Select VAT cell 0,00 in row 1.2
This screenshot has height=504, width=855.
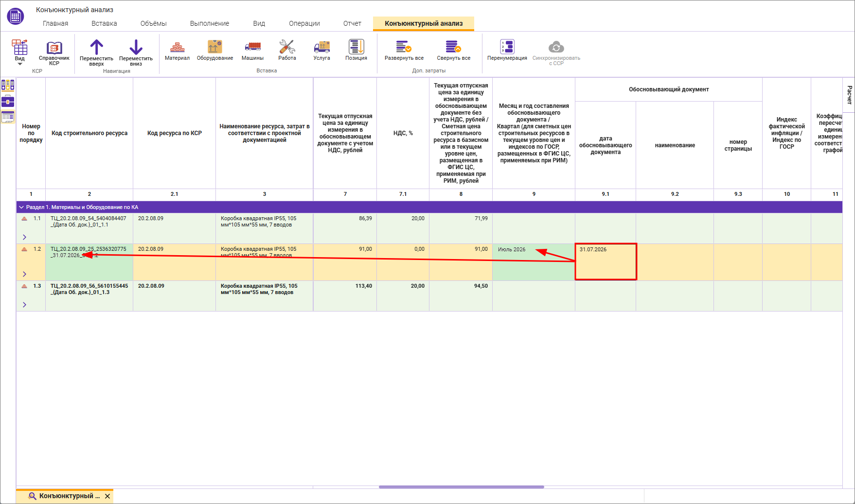coord(403,262)
